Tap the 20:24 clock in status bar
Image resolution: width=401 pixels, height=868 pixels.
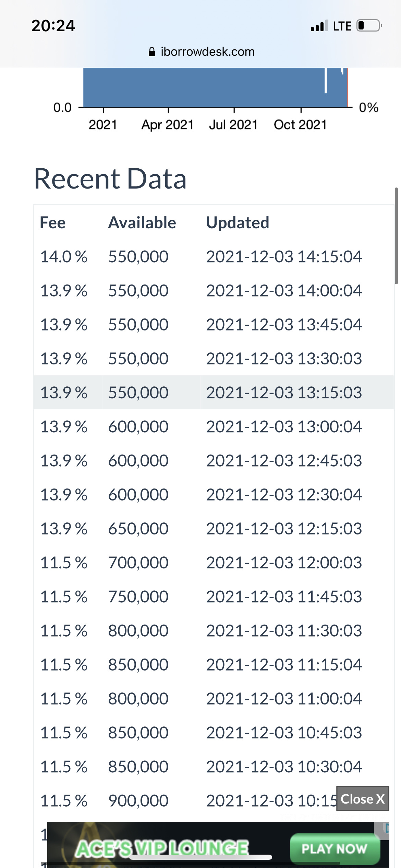point(53,26)
